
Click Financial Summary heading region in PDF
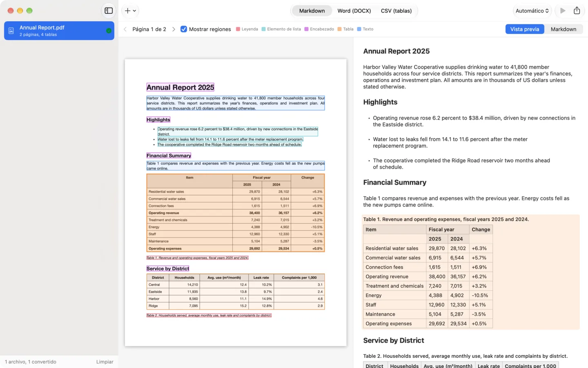coord(169,155)
